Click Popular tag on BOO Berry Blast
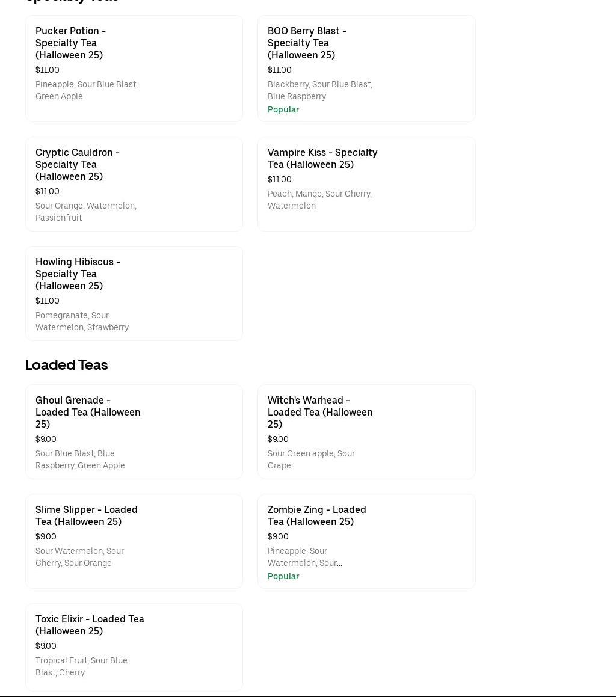The width and height of the screenshot is (616, 697). click(283, 109)
